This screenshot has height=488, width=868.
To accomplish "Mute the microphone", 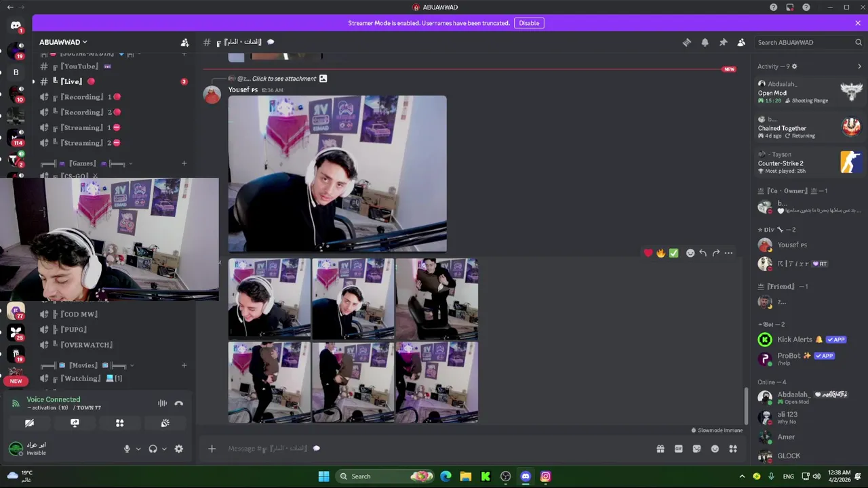I will click(x=127, y=449).
